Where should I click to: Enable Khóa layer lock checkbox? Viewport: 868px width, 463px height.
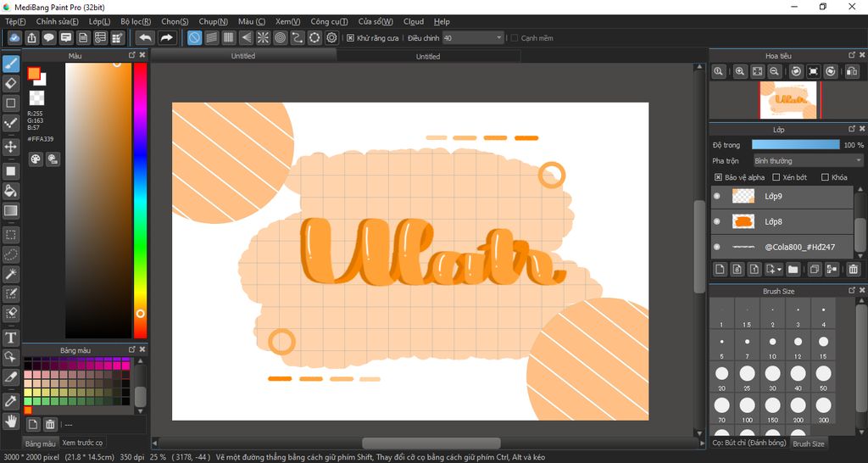coord(825,177)
